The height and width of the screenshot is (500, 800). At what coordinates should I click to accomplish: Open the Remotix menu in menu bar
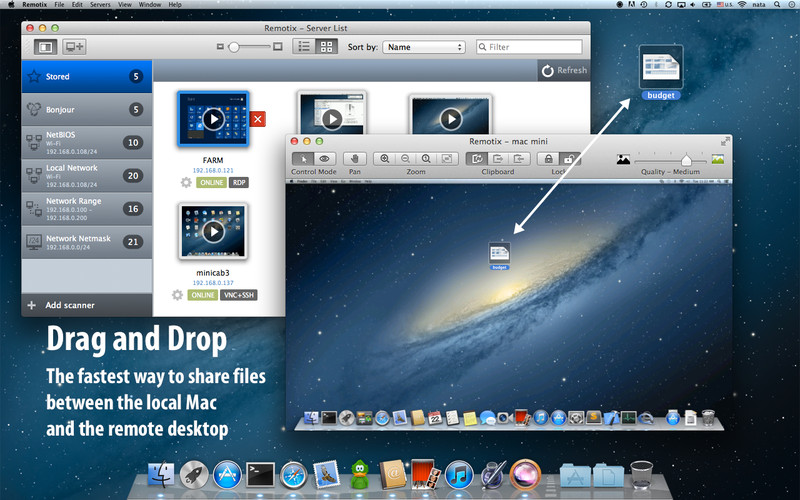(x=35, y=5)
